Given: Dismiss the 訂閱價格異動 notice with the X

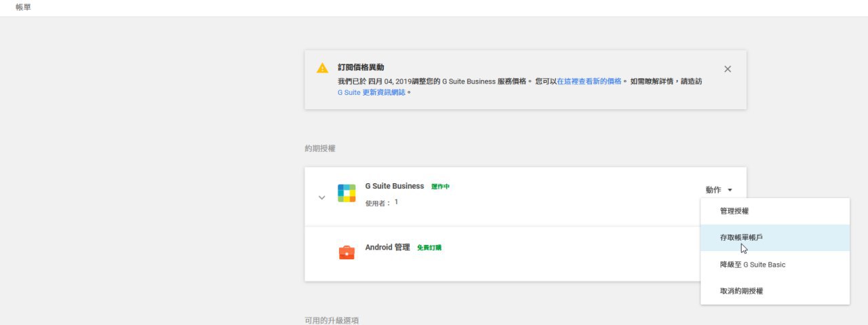Looking at the screenshot, I should pos(727,69).
